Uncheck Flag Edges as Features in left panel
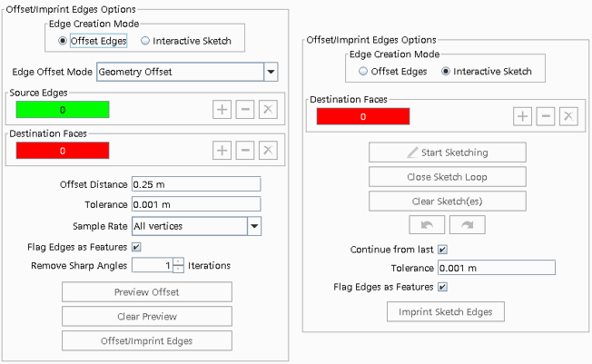The width and height of the screenshot is (592, 364). point(136,247)
